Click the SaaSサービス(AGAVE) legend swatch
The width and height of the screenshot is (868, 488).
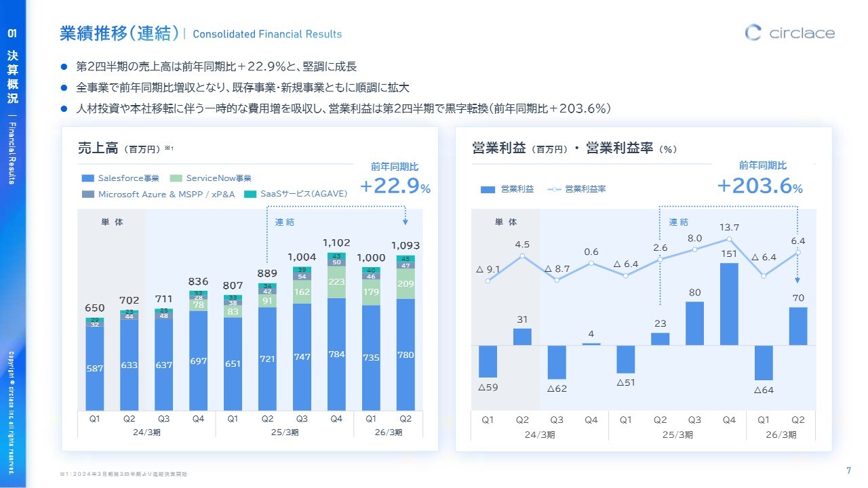point(250,194)
